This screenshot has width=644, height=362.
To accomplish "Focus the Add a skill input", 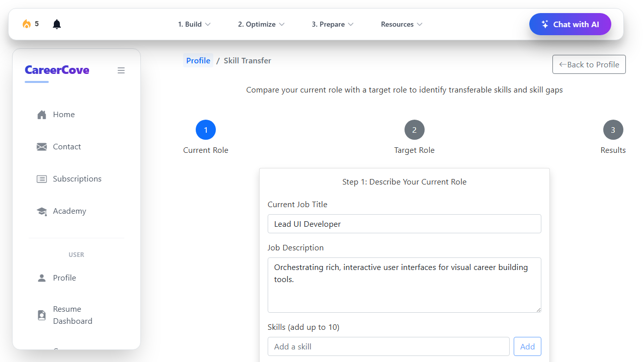I will click(388, 346).
